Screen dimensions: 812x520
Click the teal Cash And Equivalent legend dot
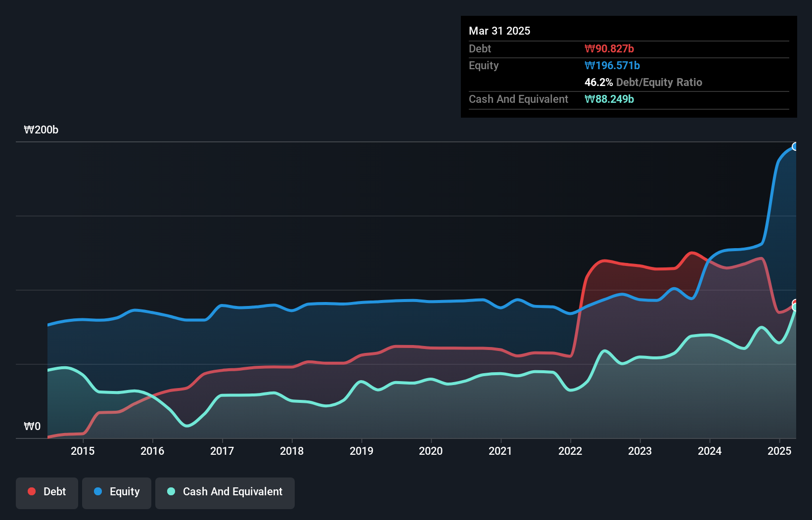171,491
